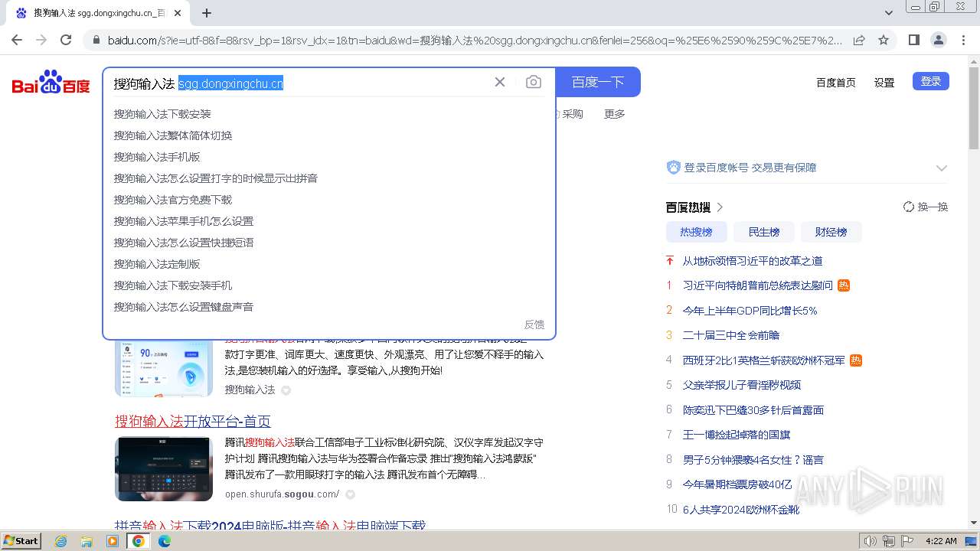This screenshot has width=980, height=551.
Task: Switch to 热搜榜 tab
Action: point(696,232)
